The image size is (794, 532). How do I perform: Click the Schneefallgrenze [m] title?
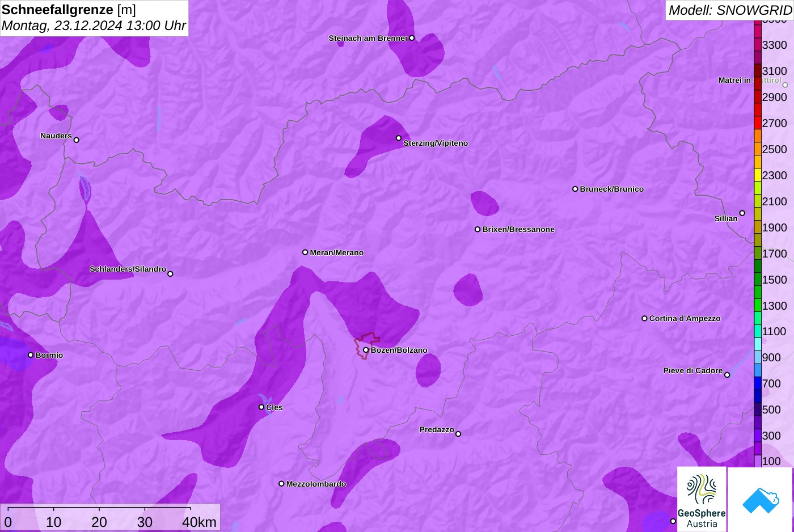point(69,10)
